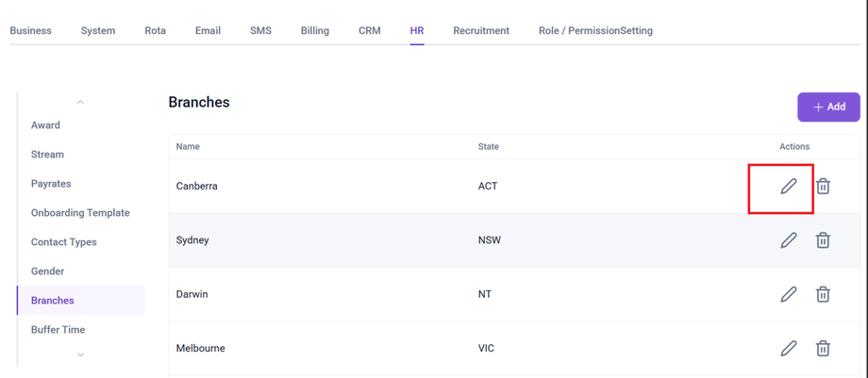
Task: Add a new branch
Action: click(828, 107)
